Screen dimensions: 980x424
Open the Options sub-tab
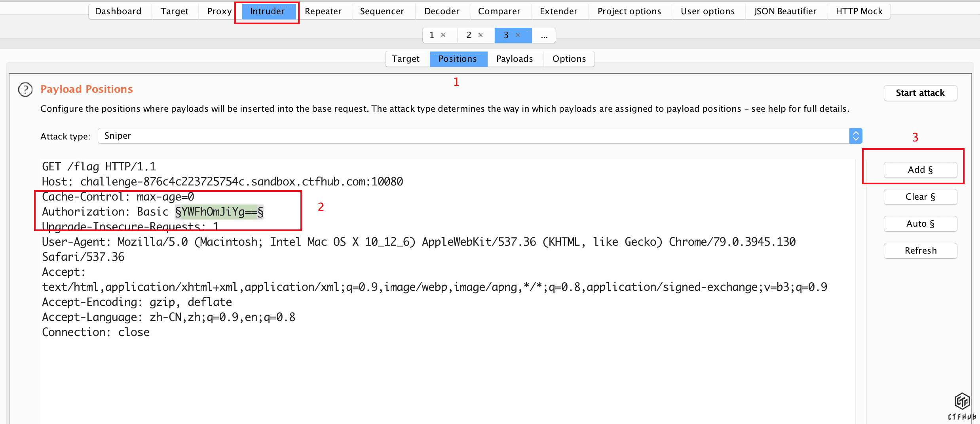[569, 59]
